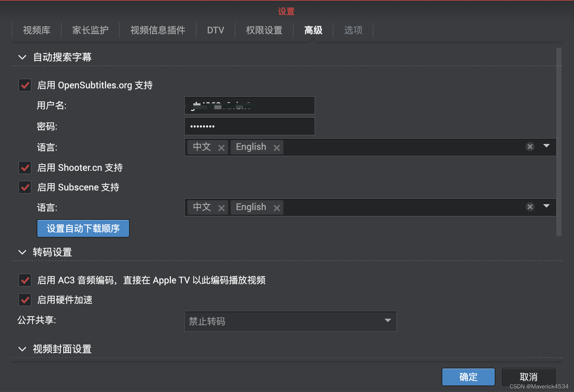The width and height of the screenshot is (574, 392).
Task: Uncheck 启用 Shooter.cn 支持
Action: pyautogui.click(x=25, y=168)
